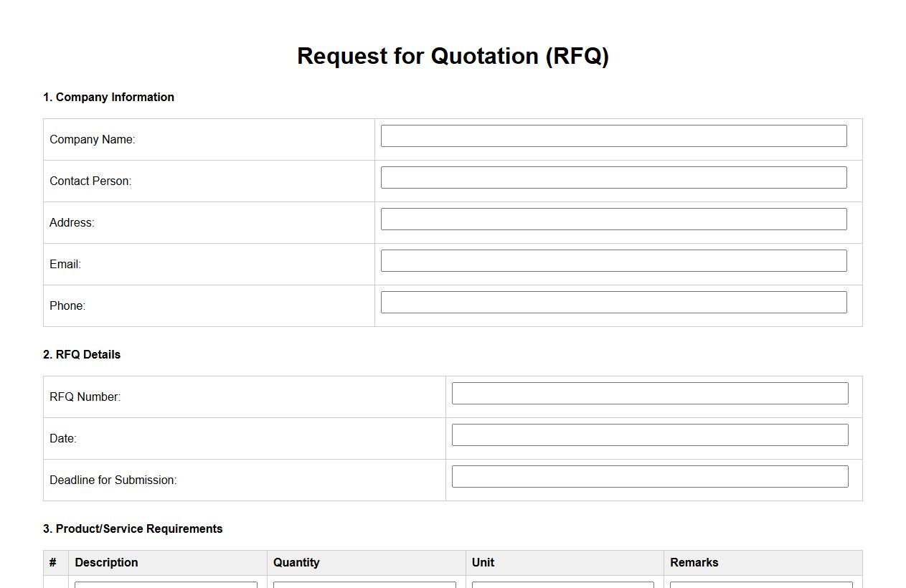Select the Address input field
The width and height of the screenshot is (906, 588).
pyautogui.click(x=613, y=219)
